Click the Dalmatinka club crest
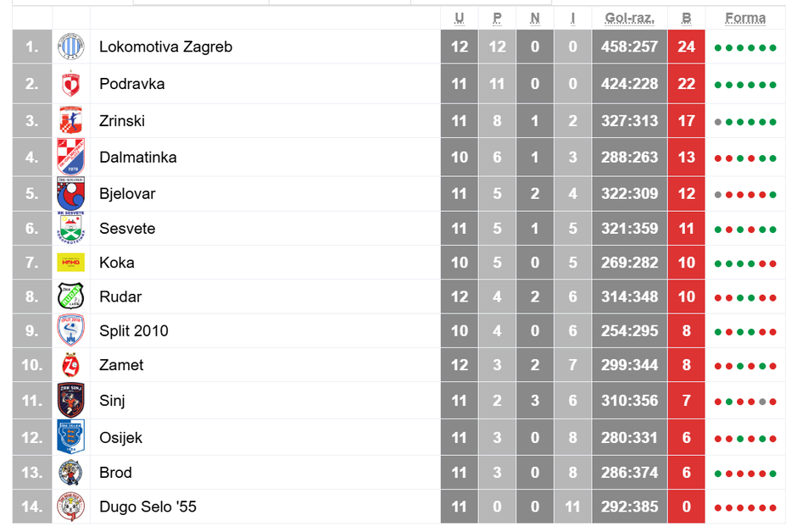The height and width of the screenshot is (532, 797). (x=70, y=157)
